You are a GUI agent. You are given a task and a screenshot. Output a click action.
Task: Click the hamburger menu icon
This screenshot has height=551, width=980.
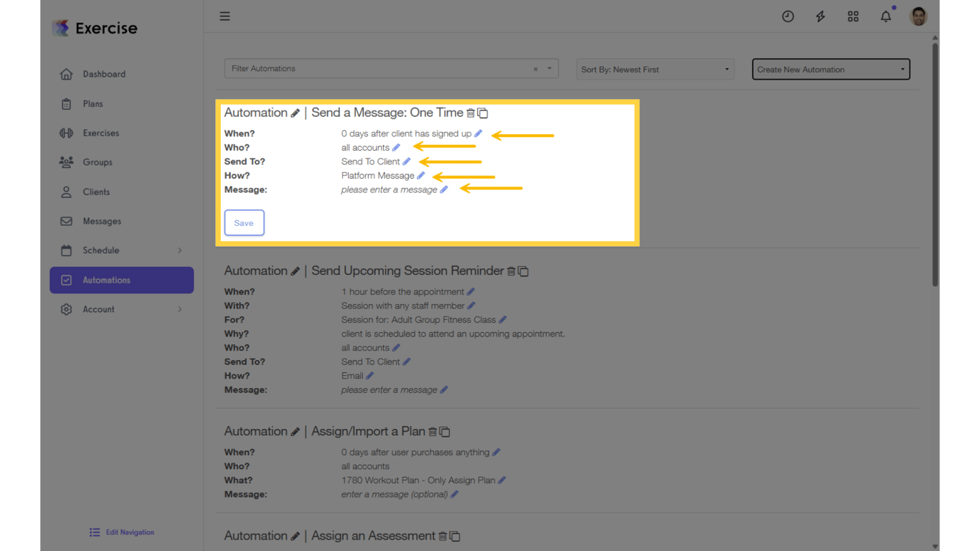(x=225, y=16)
